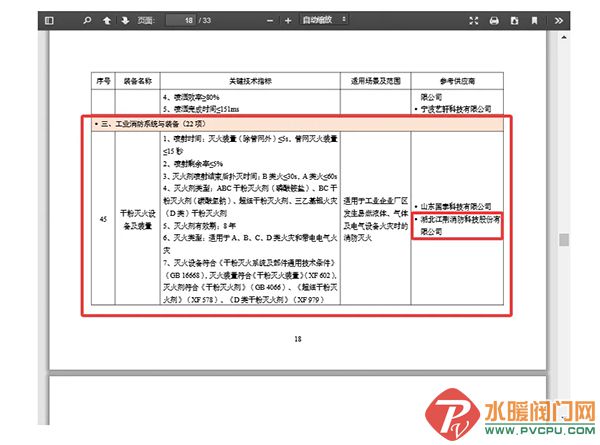Go to the next page
600x445 pixels.
pyautogui.click(x=125, y=20)
